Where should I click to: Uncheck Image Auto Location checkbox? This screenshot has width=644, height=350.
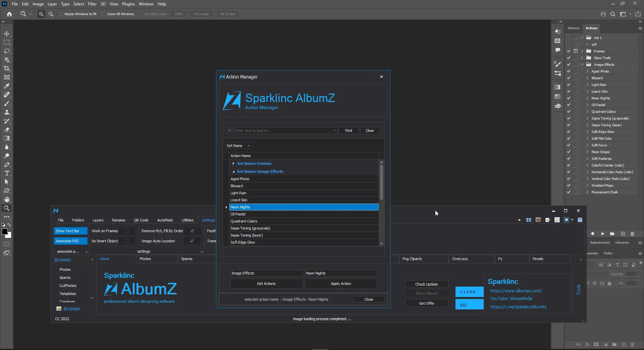(x=192, y=241)
